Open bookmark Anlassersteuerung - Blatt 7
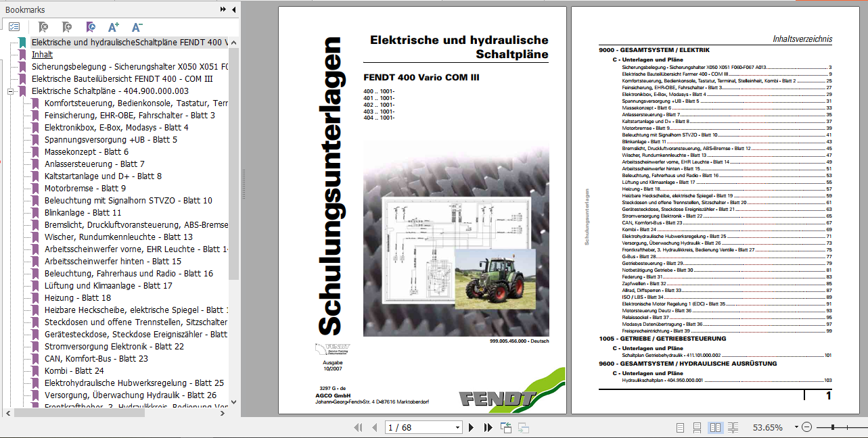 (x=94, y=164)
